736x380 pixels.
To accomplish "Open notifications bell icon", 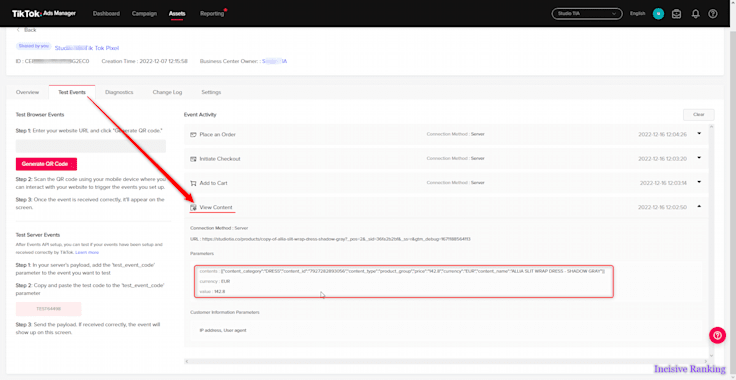I will (696, 14).
